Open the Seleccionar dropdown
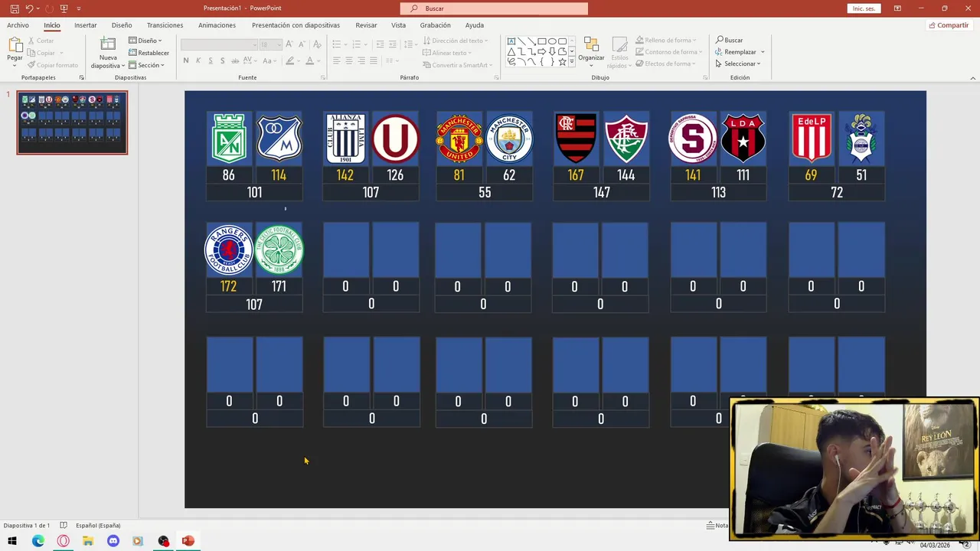The height and width of the screenshot is (551, 980). (738, 64)
